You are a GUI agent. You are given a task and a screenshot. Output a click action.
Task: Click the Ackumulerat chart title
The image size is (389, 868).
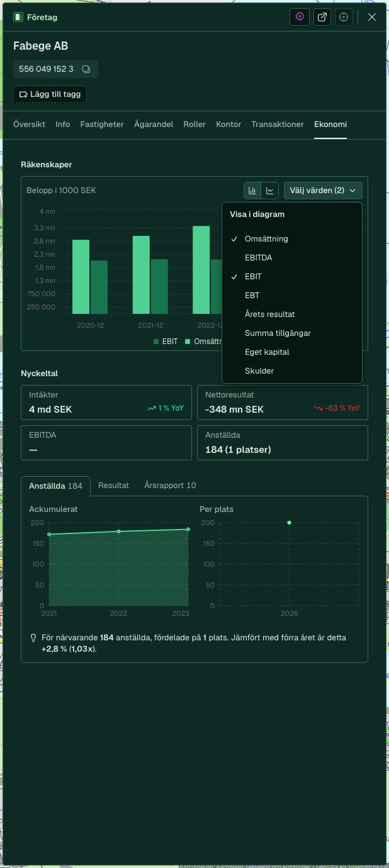tap(54, 509)
